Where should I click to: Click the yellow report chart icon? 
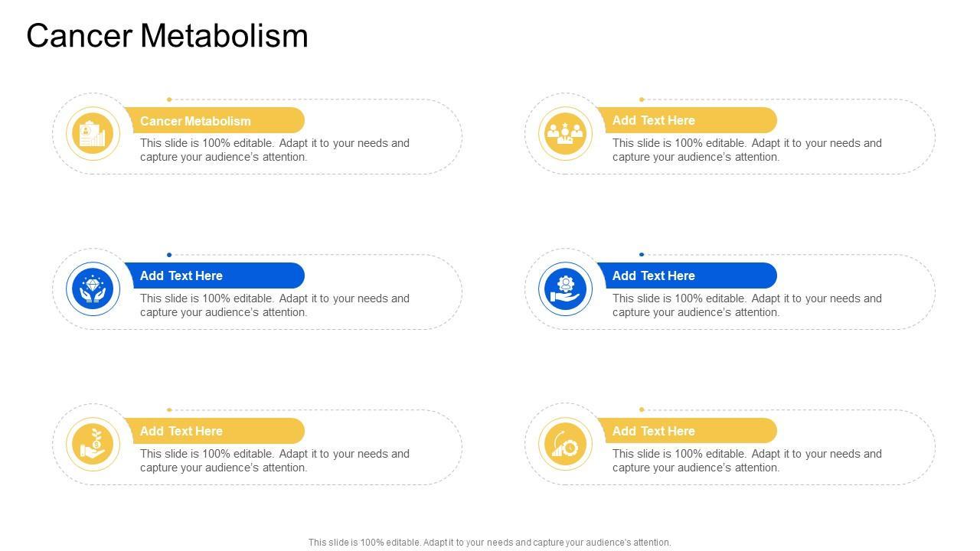pos(93,134)
